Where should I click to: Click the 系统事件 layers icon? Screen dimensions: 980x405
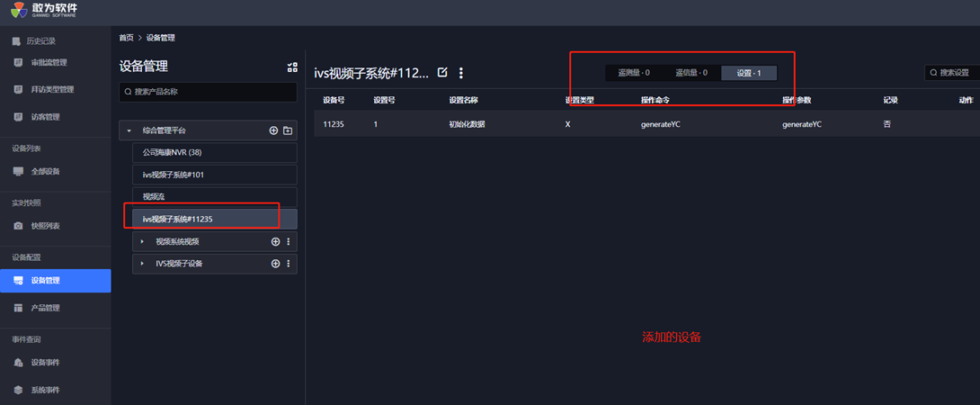click(18, 390)
